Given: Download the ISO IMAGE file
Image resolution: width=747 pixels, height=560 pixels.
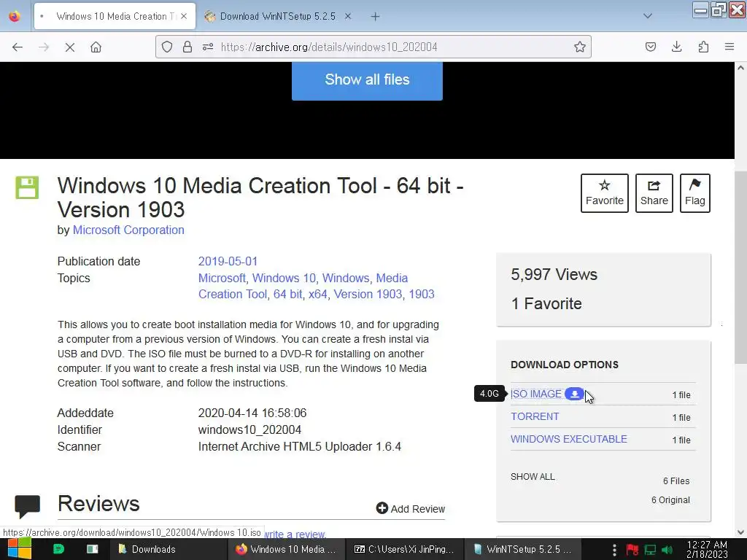Looking at the screenshot, I should [536, 394].
